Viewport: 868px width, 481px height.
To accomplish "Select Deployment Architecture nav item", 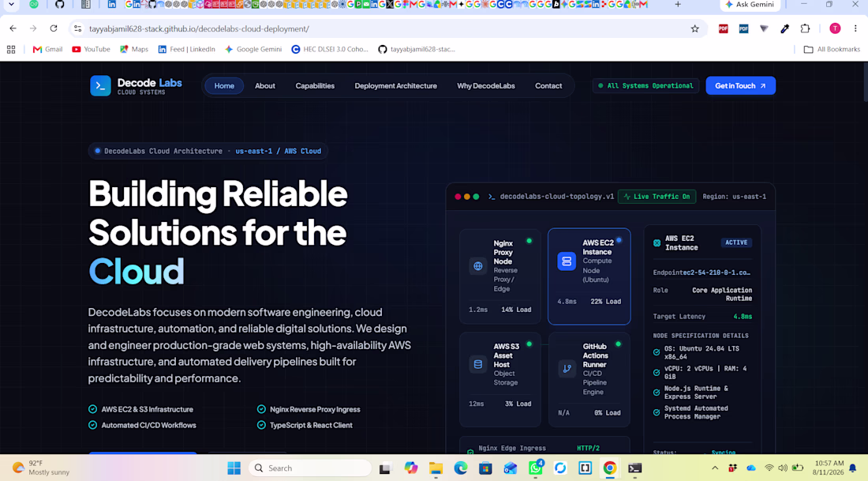I will [x=396, y=86].
